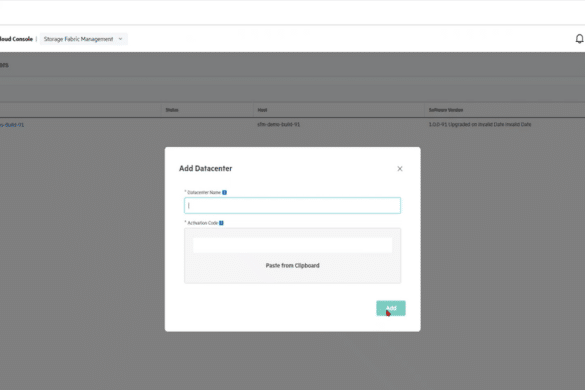Close the Add Datacenter dialog
The image size is (585, 390).
[400, 169]
